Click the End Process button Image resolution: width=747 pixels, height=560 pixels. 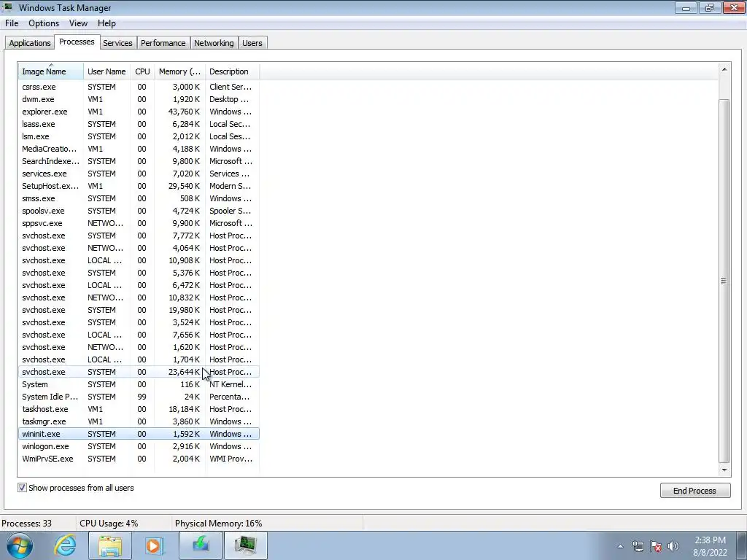tap(694, 491)
